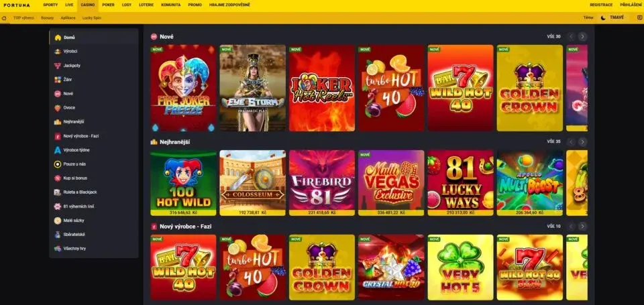Launch the Fire Joker Freeze game thumbnail
644x305 pixels.
pos(183,88)
